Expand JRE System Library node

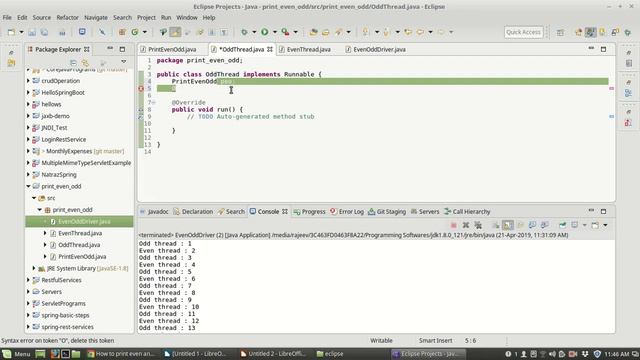click(34, 268)
